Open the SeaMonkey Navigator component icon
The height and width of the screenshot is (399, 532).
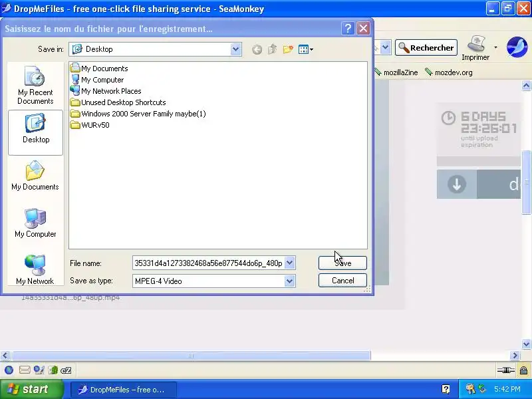click(9, 370)
